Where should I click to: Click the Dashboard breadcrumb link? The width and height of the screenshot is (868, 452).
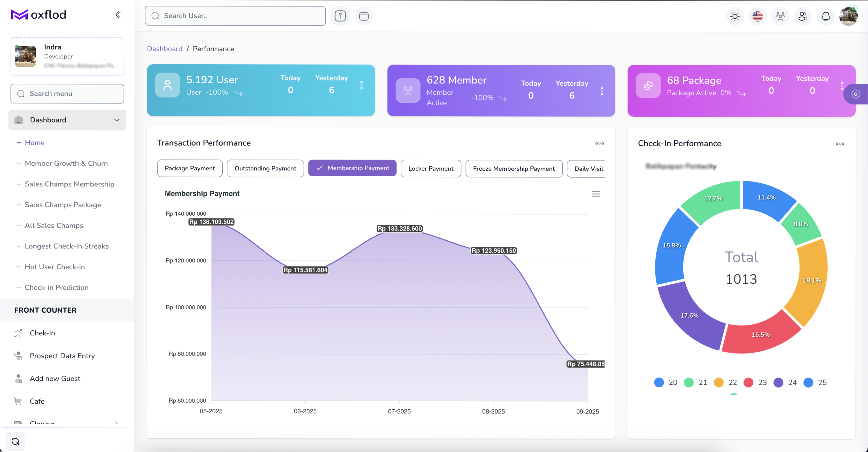click(x=165, y=49)
